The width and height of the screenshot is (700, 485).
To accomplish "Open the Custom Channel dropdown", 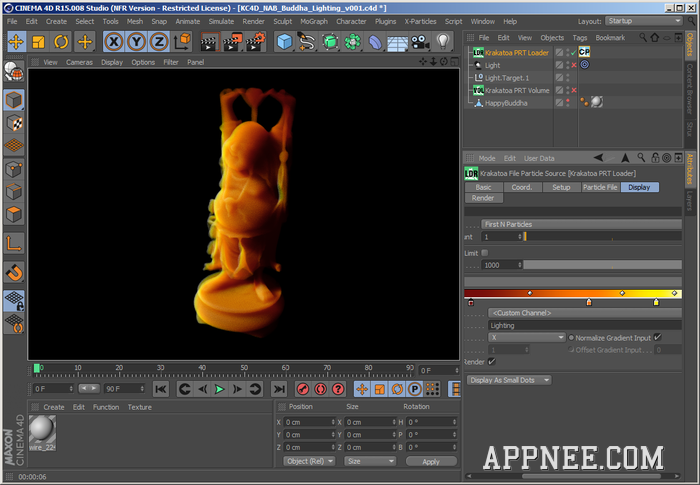I will 585,313.
